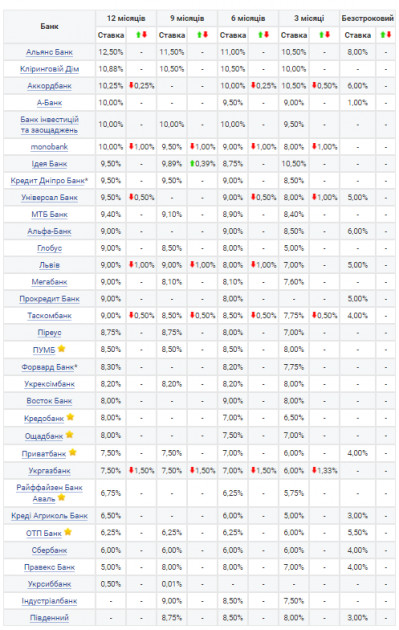Open the Південний bank link

pyautogui.click(x=49, y=618)
